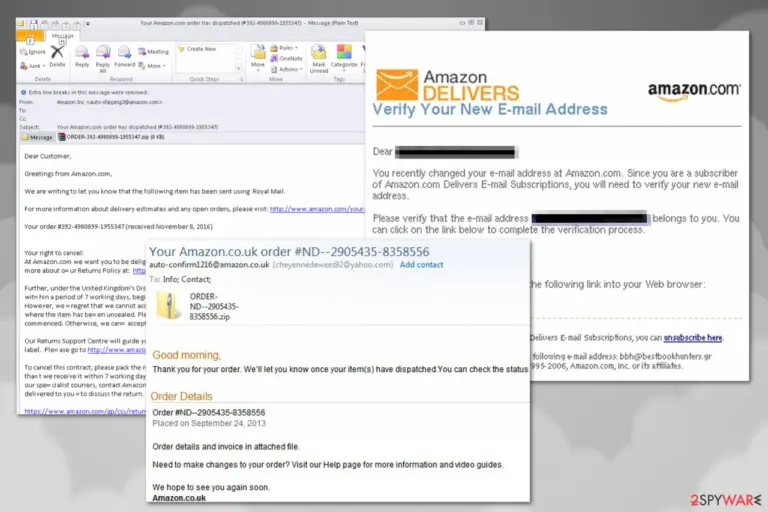Click the Dear Customer line in the Outlook email
Screen dimensions: 768x512
tap(48, 156)
